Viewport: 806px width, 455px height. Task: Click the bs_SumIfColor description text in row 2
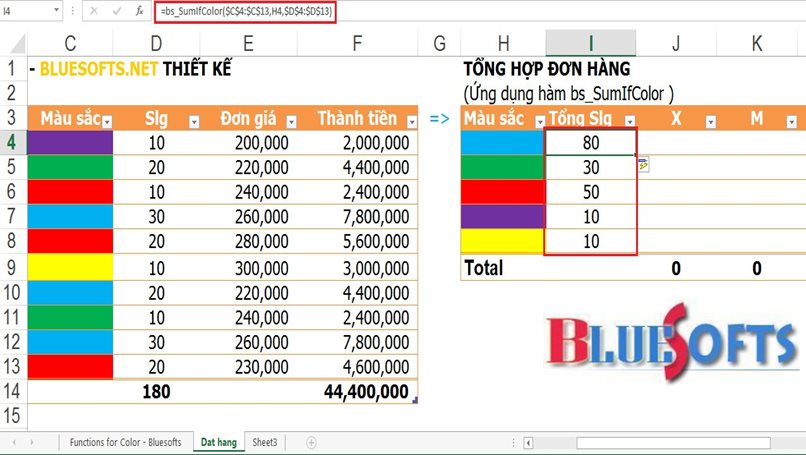[x=568, y=94]
